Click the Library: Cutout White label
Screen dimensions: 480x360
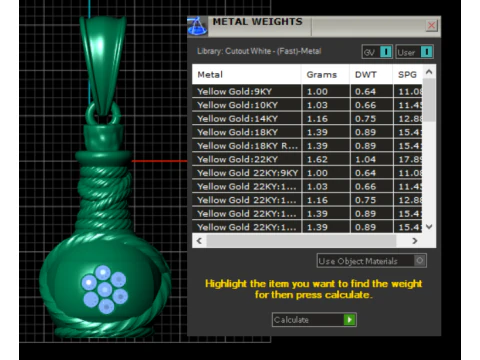pos(259,51)
